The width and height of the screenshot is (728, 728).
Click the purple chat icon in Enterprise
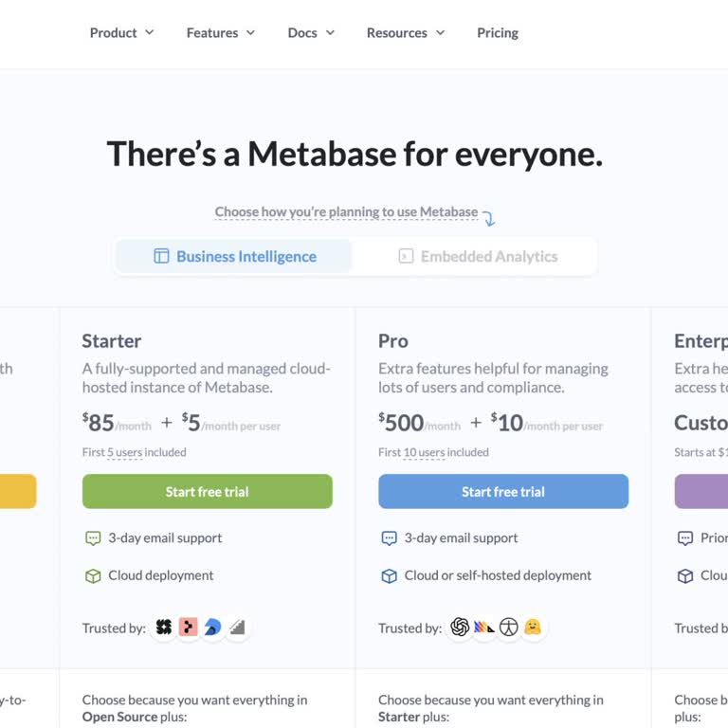pyautogui.click(x=685, y=538)
